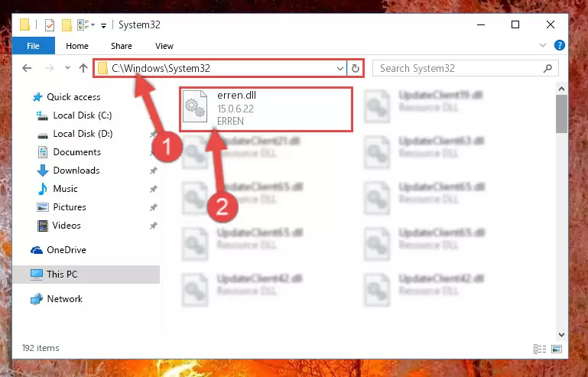Go forward with the Forward arrow
Image resolution: width=588 pixels, height=377 pixels.
(49, 68)
